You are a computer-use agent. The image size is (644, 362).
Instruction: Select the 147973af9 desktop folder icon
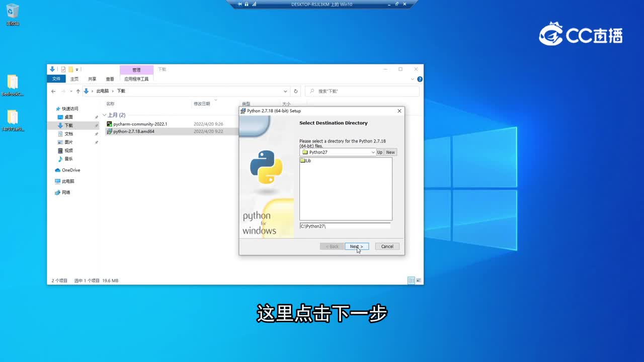(x=13, y=121)
